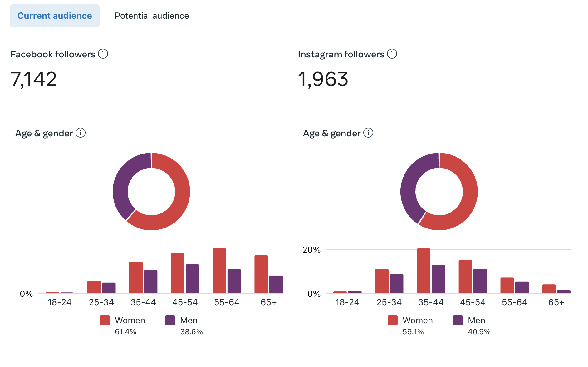Click Instagram women 35-44 bar

(424, 271)
